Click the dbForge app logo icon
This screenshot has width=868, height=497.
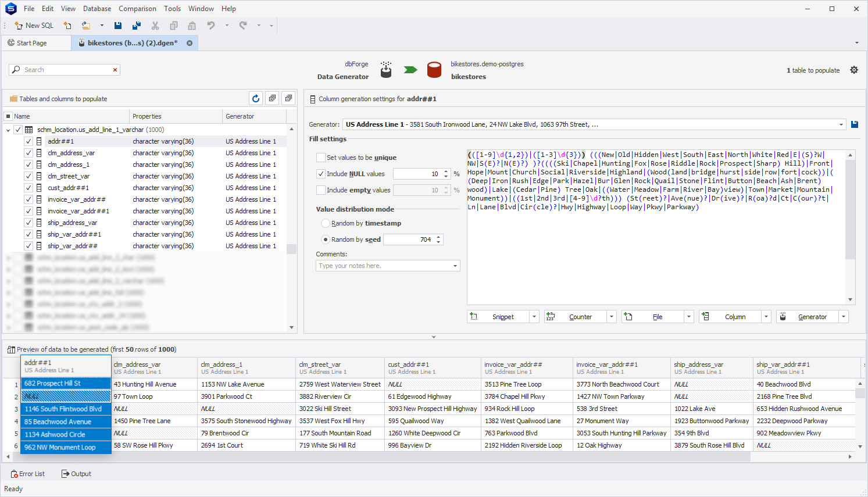tap(10, 9)
